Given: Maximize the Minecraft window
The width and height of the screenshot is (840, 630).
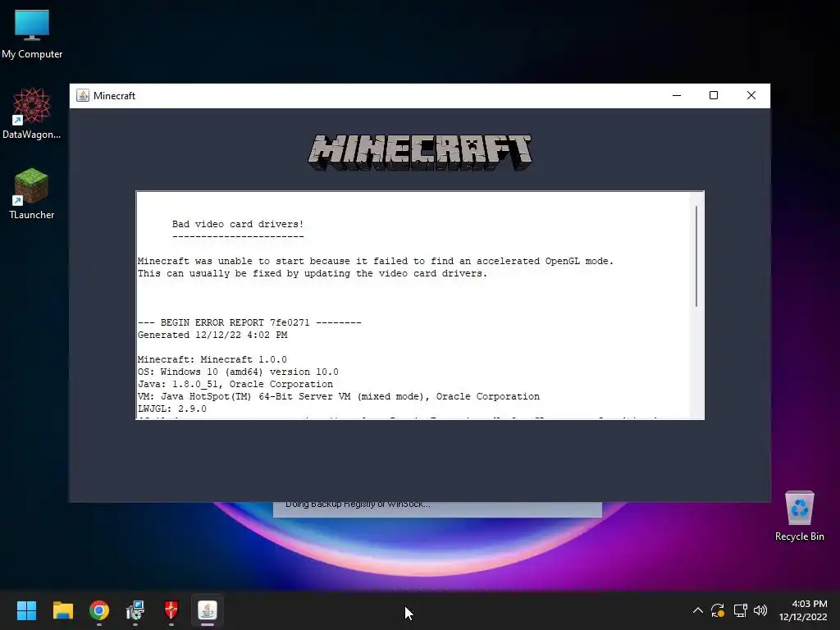Looking at the screenshot, I should click(x=714, y=95).
